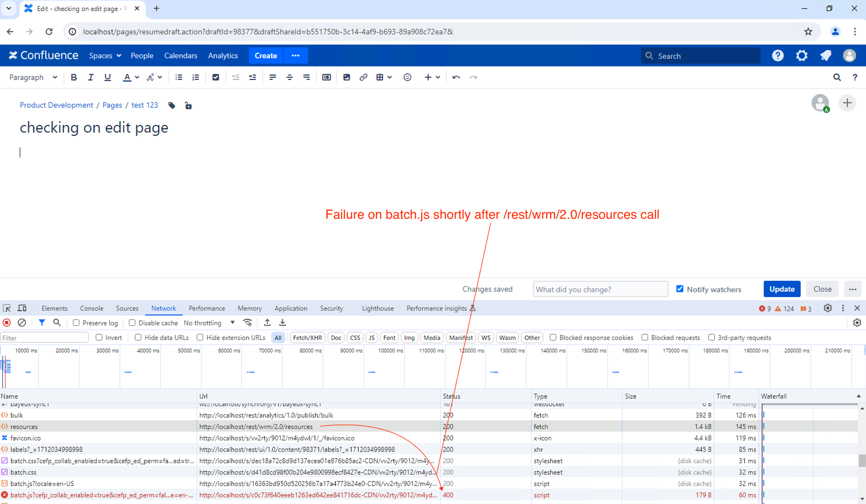The width and height of the screenshot is (866, 504).
Task: Export HAR file download icon
Action: pyautogui.click(x=283, y=323)
